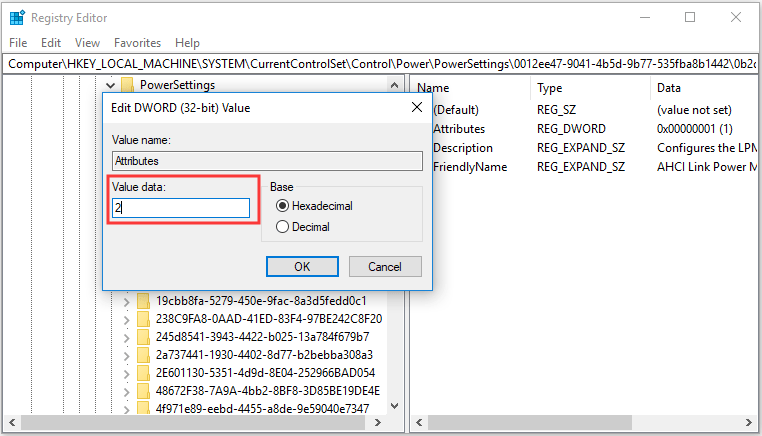The width and height of the screenshot is (762, 436).
Task: Open the Help menu
Action: (x=187, y=43)
